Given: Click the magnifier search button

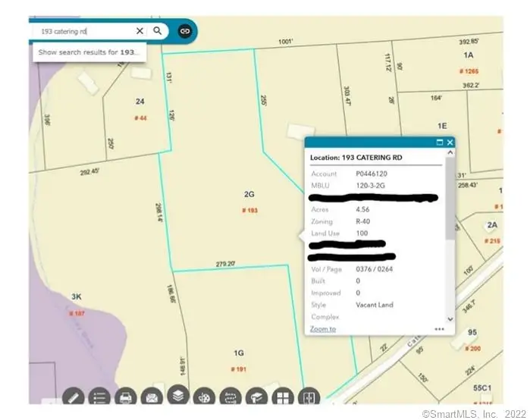Looking at the screenshot, I should [158, 31].
